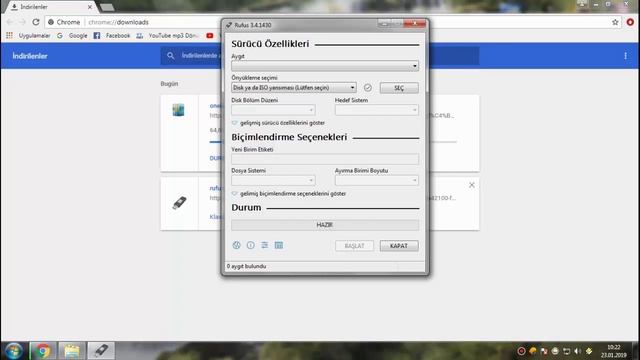Remove the rufus download entry with X
The image size is (640, 360).
pos(471,185)
